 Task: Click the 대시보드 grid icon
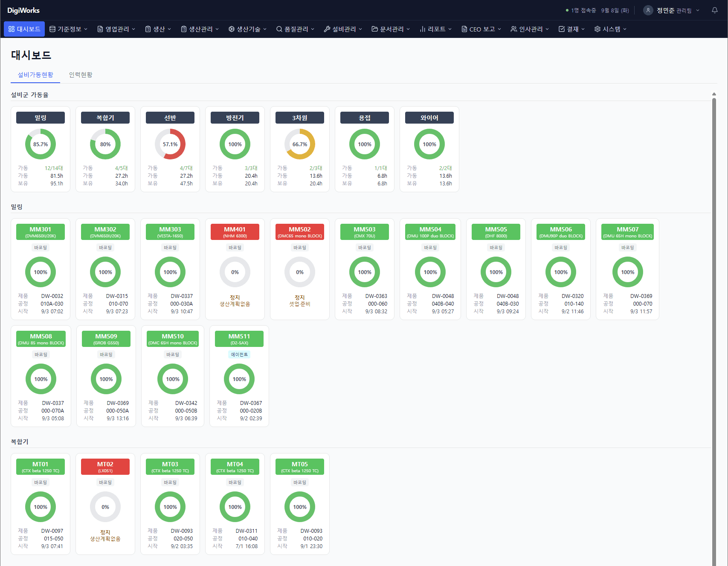12,29
